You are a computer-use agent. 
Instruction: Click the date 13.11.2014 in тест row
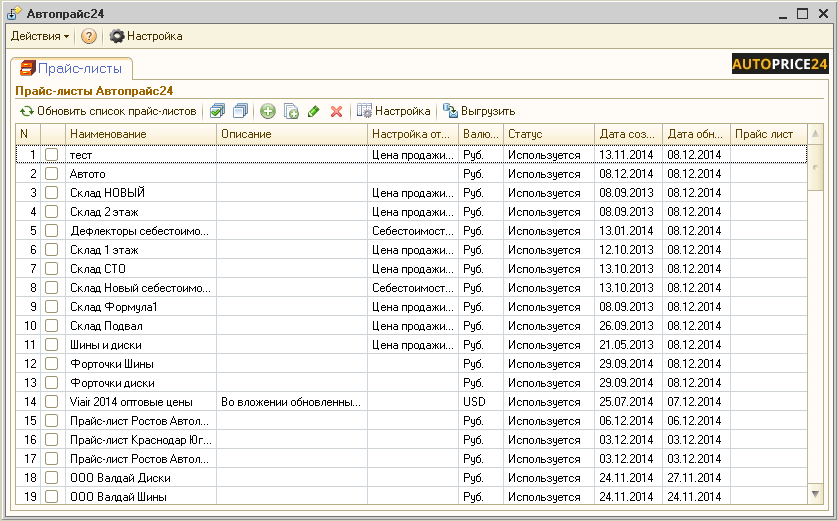pos(626,154)
